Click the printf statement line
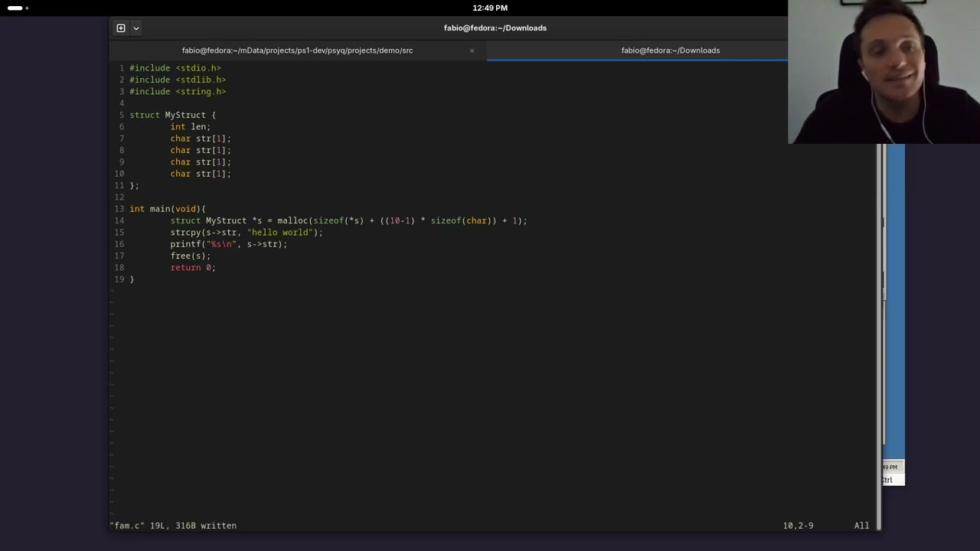Viewport: 980px width, 551px height. tap(229, 244)
